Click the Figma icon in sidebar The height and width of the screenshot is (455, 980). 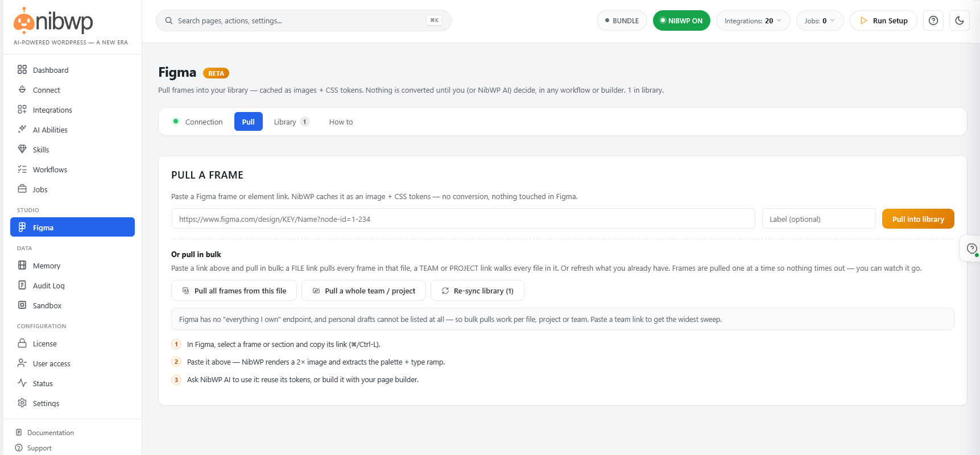click(22, 227)
